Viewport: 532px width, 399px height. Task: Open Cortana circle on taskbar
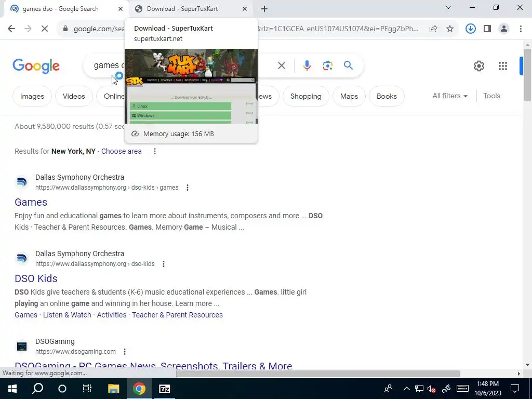62,389
